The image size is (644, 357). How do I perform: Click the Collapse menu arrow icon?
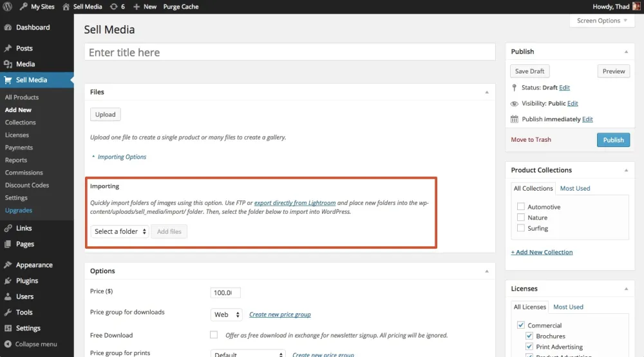click(8, 344)
